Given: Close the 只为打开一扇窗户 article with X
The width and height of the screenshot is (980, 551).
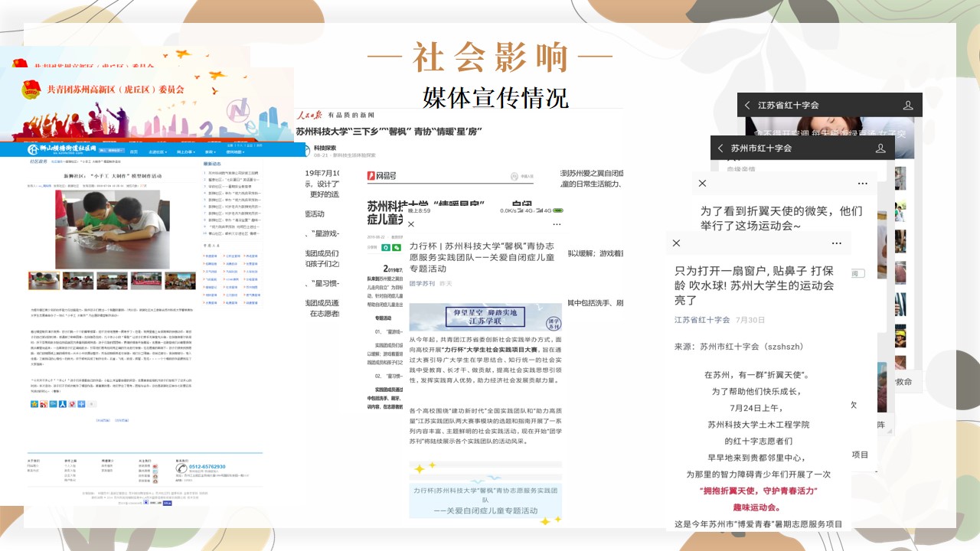Looking at the screenshot, I should click(x=676, y=243).
